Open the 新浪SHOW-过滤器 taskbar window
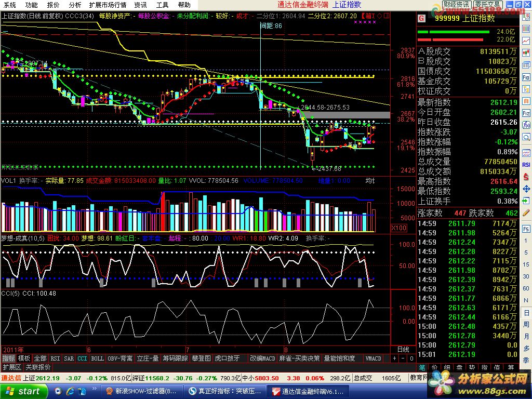Viewport: 532px width, 399px height. click(x=142, y=391)
